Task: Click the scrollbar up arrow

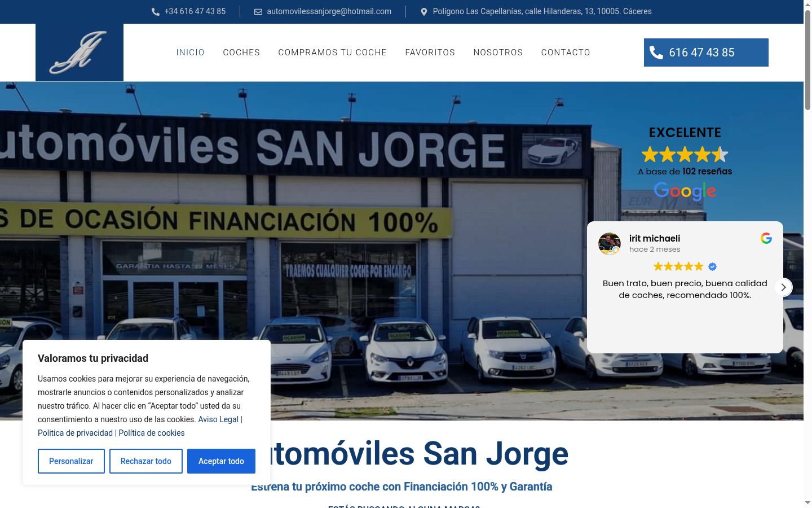Action: point(807,5)
